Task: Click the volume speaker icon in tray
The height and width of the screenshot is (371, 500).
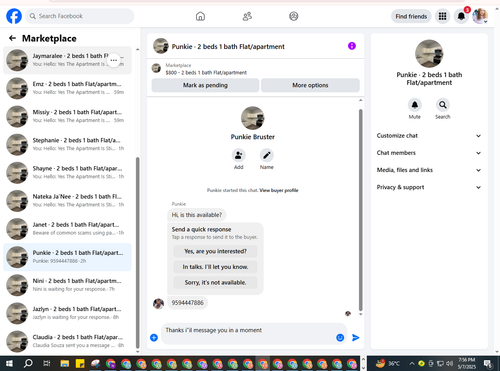Action: point(450,363)
